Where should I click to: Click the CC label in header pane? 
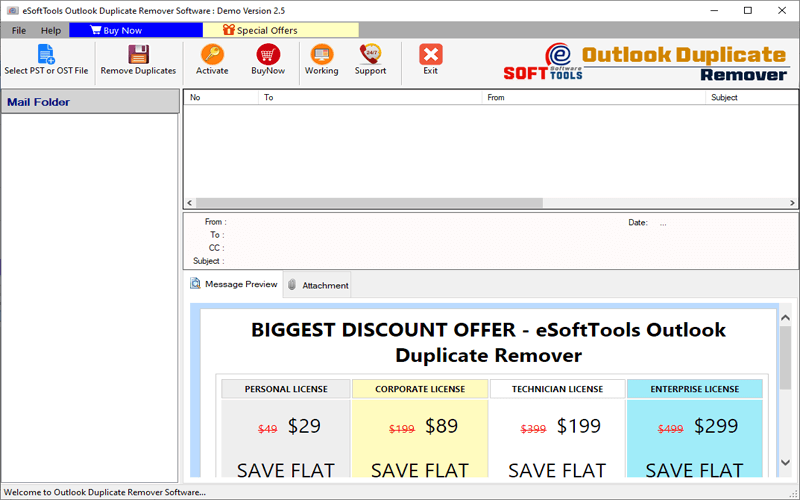pos(216,248)
